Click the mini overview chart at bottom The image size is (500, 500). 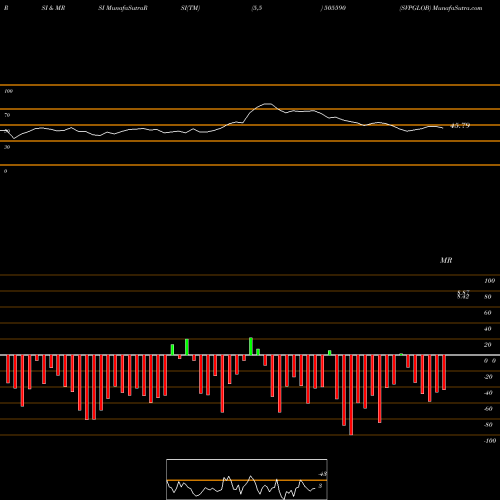(x=247, y=479)
